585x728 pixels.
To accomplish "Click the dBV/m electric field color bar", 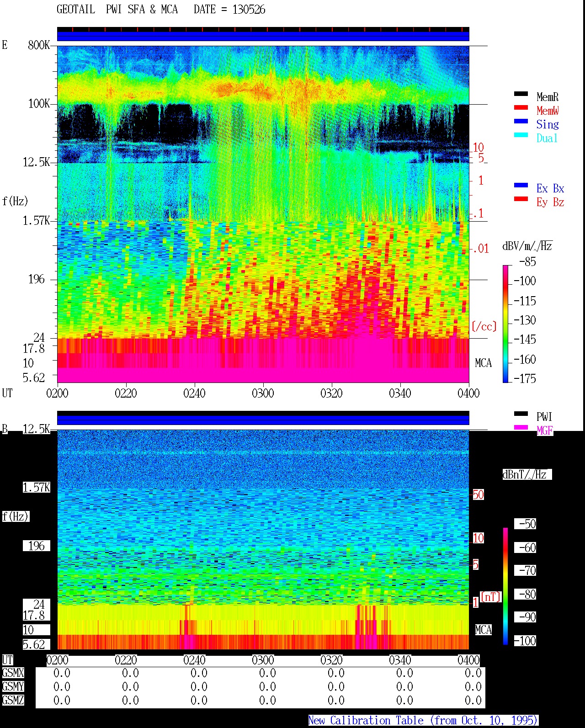I will [x=505, y=324].
